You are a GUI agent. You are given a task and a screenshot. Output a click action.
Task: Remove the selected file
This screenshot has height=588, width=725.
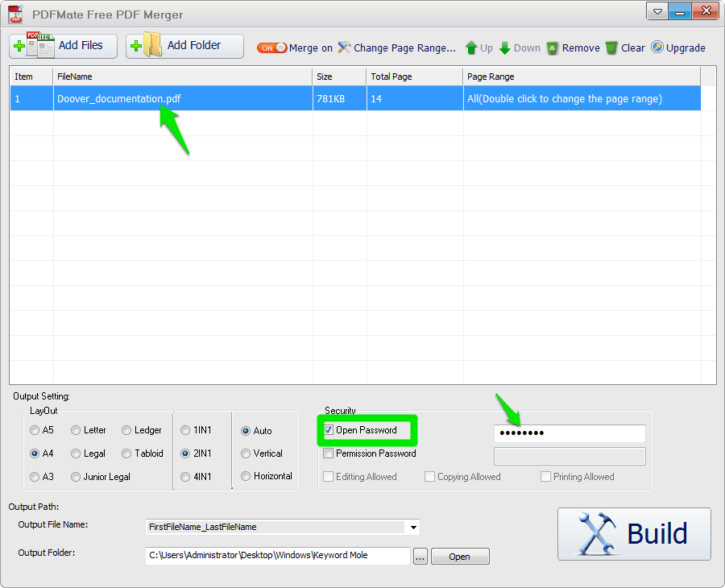573,48
